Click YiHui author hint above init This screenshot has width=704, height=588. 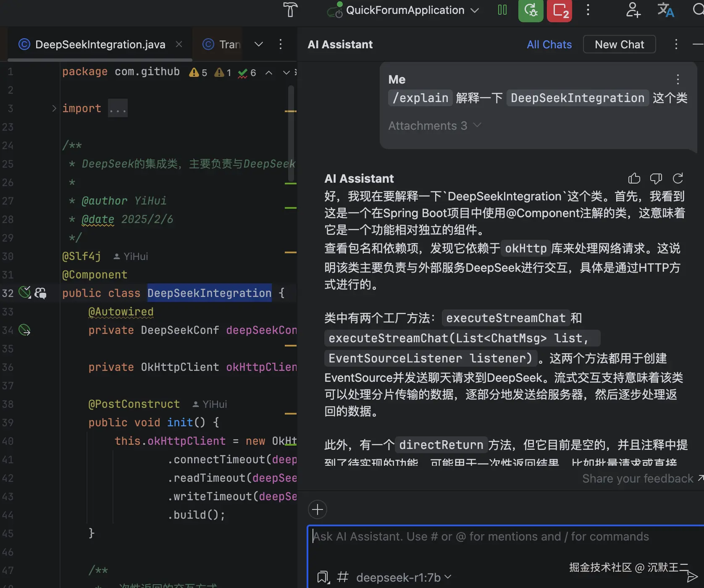click(210, 404)
